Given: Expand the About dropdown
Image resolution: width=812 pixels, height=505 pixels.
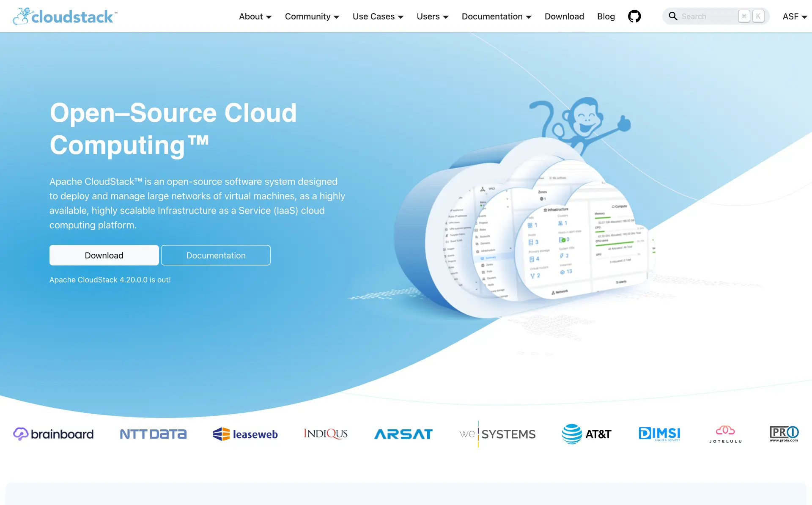Looking at the screenshot, I should point(255,16).
